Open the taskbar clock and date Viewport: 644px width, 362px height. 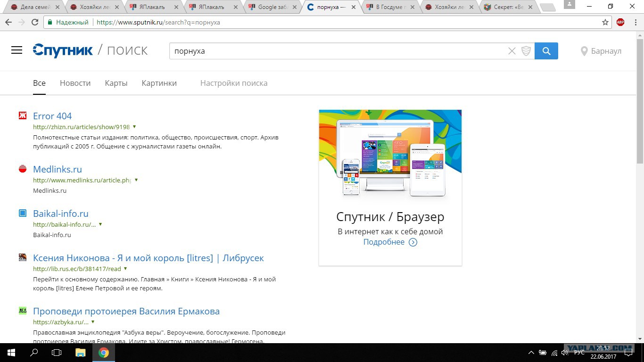pyautogui.click(x=603, y=353)
